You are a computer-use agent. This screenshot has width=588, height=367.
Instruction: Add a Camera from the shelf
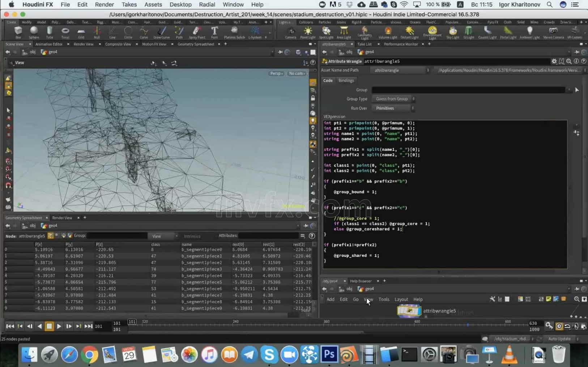tap(290, 32)
